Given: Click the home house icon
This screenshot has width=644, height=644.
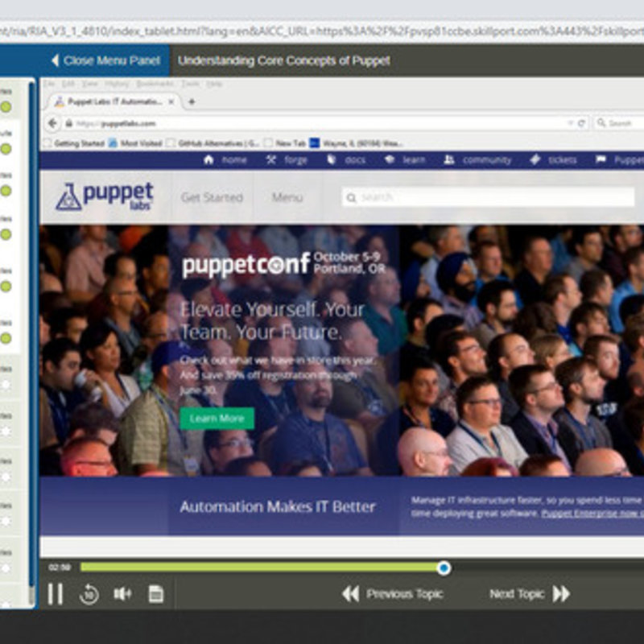Looking at the screenshot, I should click(208, 159).
